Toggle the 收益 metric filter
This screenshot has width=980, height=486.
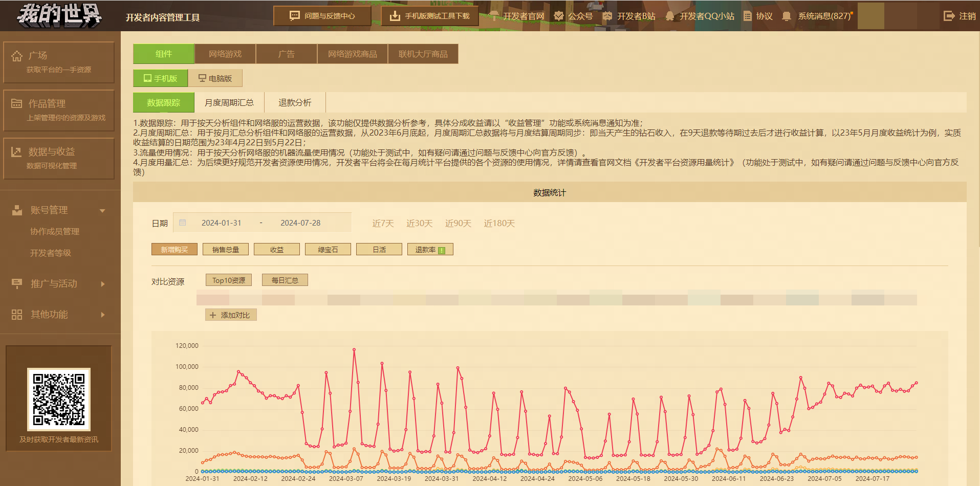277,250
